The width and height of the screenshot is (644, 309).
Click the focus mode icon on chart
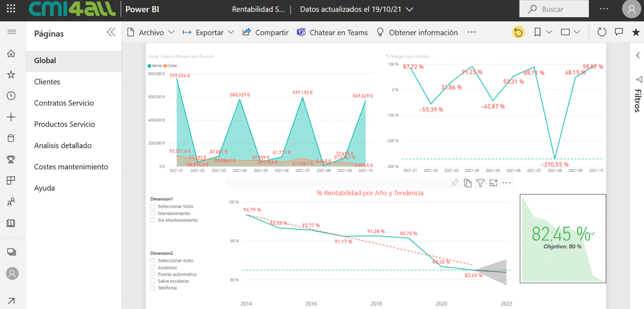[x=493, y=183]
